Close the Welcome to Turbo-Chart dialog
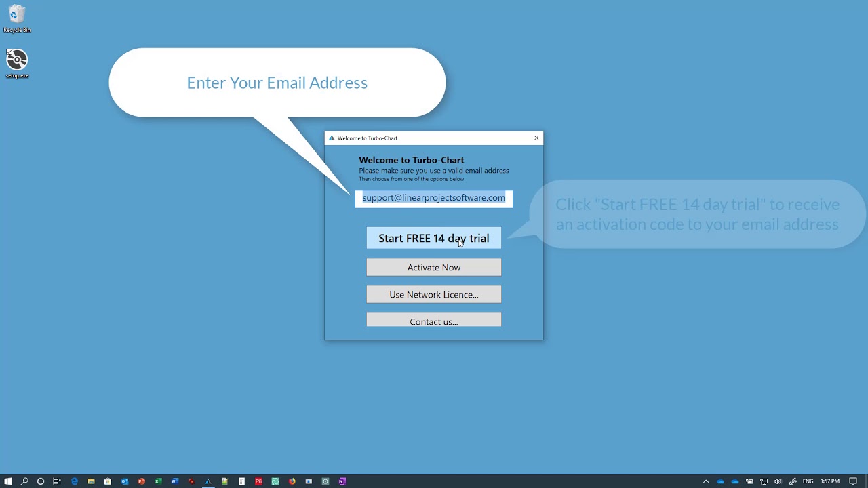Image resolution: width=868 pixels, height=488 pixels. pos(536,138)
